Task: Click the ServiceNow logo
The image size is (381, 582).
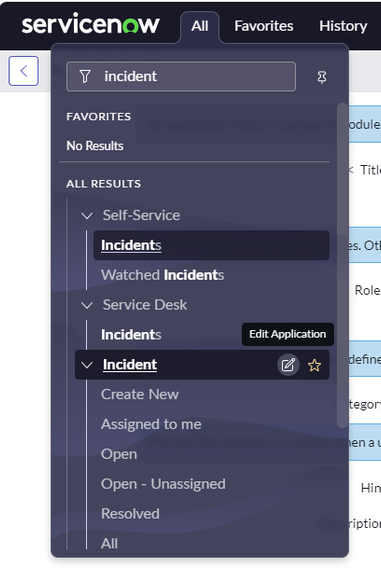Action: point(91,24)
